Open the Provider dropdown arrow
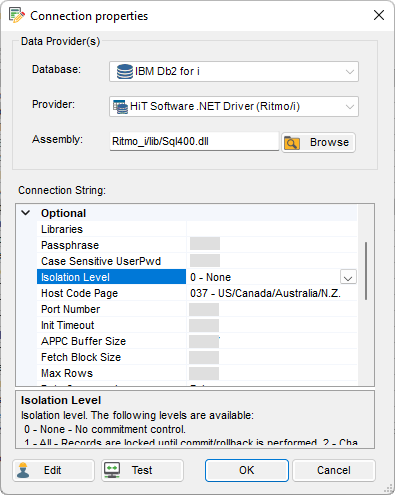395x495 pixels. pos(350,107)
